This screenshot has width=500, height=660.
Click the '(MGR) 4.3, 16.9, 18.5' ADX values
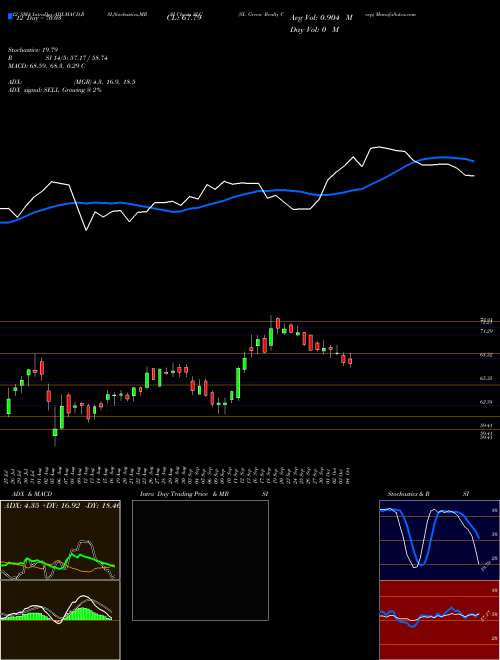click(x=104, y=82)
